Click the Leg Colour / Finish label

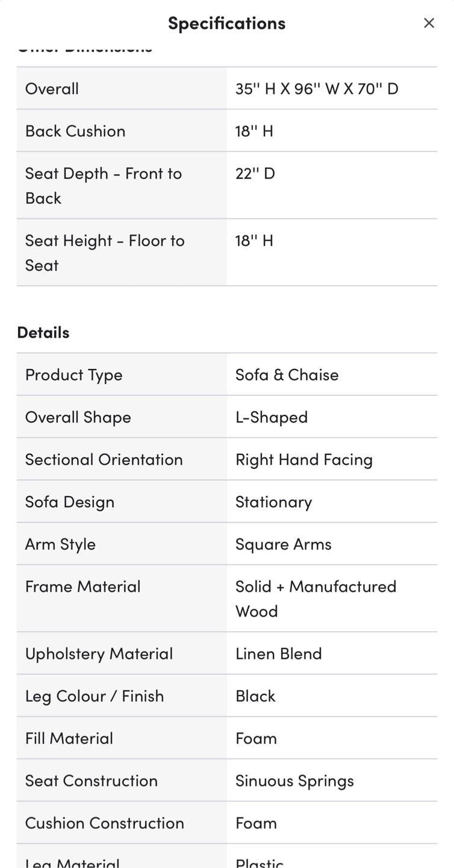[95, 696]
